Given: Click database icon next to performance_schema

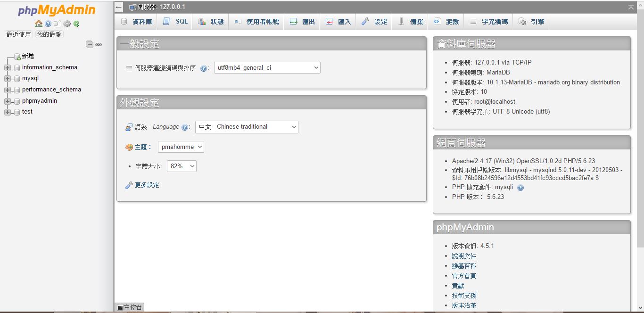Looking at the screenshot, I should pyautogui.click(x=17, y=90).
